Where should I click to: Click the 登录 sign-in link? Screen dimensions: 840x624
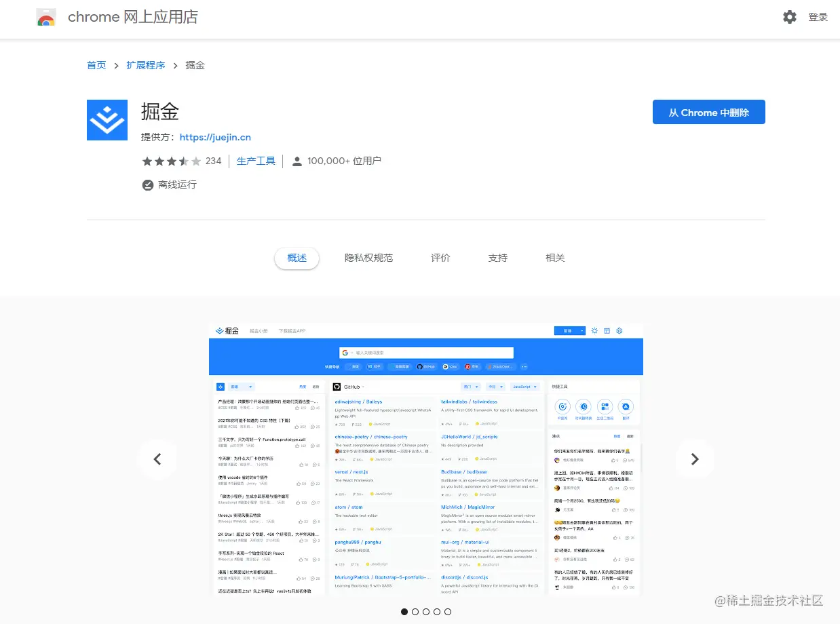pos(818,17)
